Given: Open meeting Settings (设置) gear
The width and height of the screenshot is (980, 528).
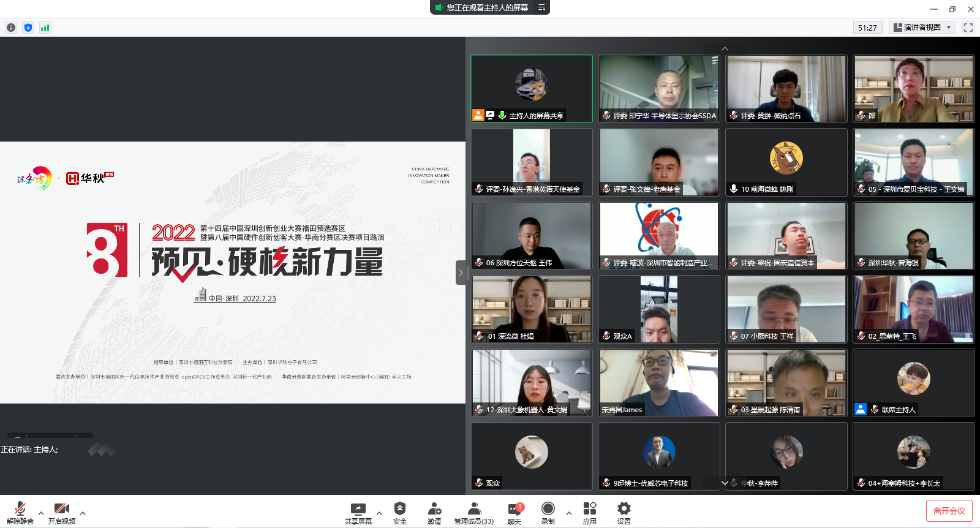Looking at the screenshot, I should (x=624, y=513).
